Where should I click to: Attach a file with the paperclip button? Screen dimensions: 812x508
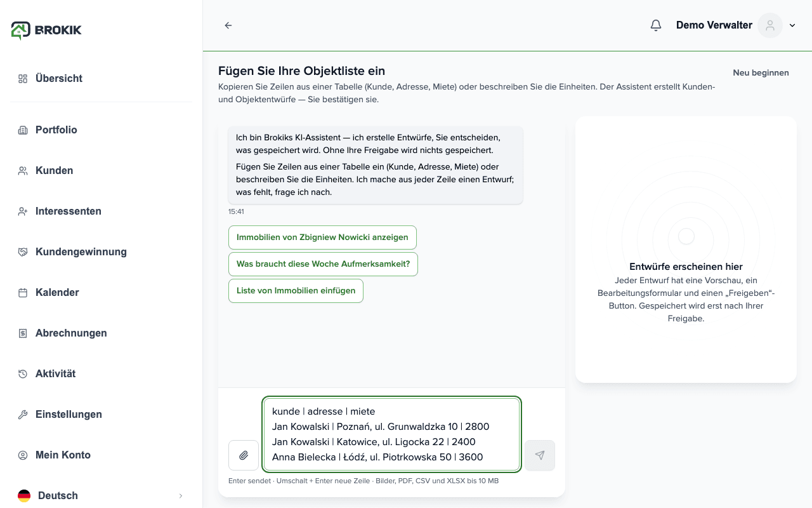(x=244, y=455)
